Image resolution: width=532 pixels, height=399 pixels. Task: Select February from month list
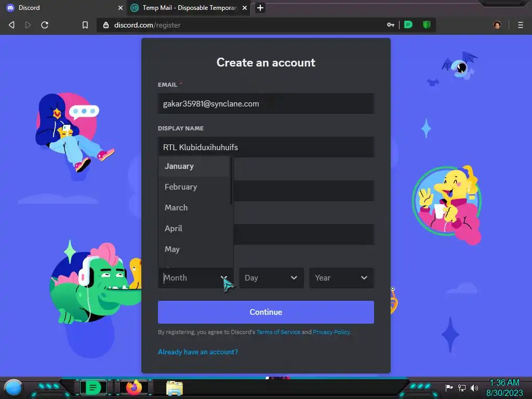194,187
